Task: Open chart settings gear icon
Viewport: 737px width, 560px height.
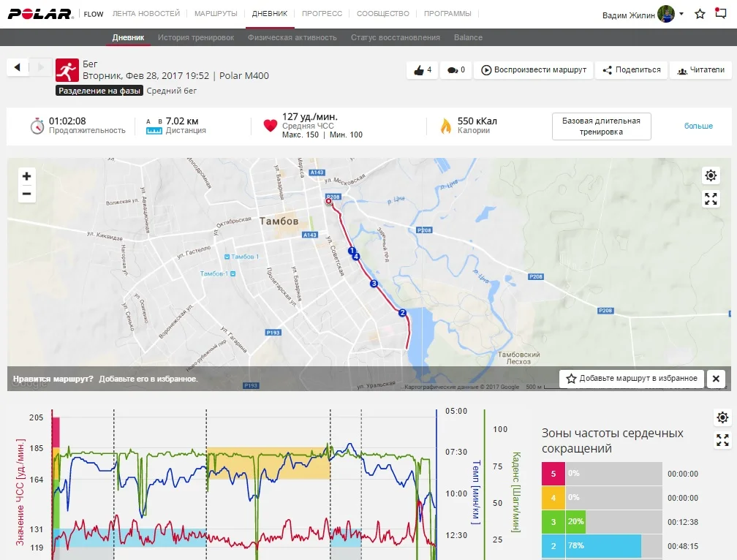Action: point(722,417)
